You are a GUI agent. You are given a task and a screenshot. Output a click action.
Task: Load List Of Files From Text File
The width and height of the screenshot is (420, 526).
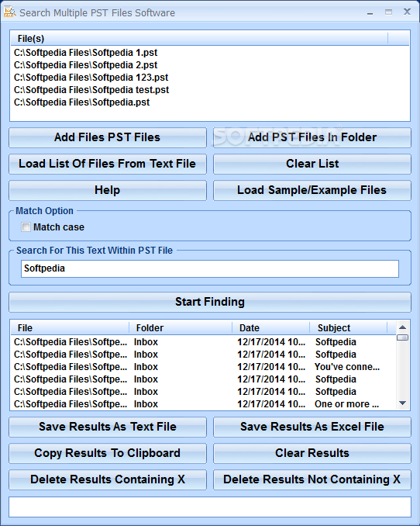click(x=107, y=164)
